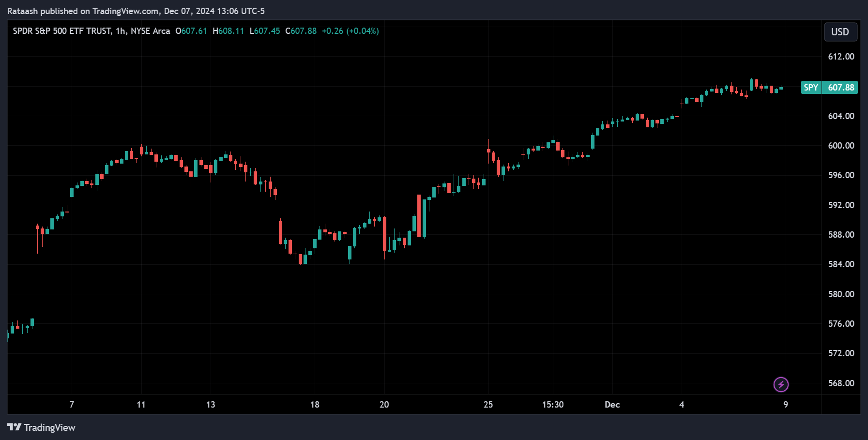Click the 580.00 price axis label

coord(841,294)
